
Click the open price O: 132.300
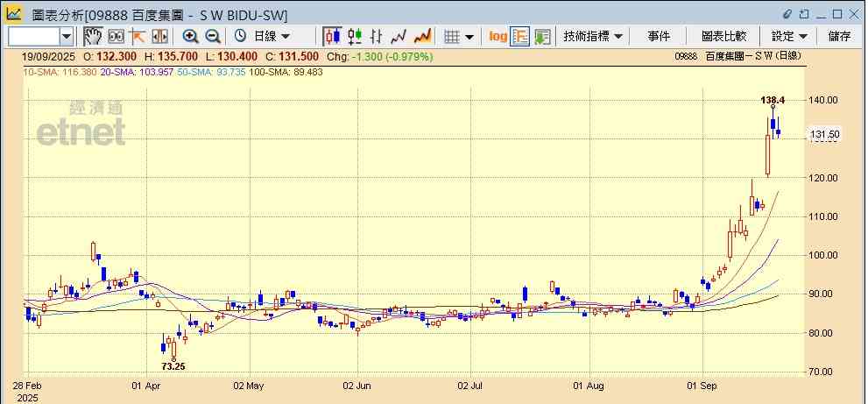pos(110,57)
